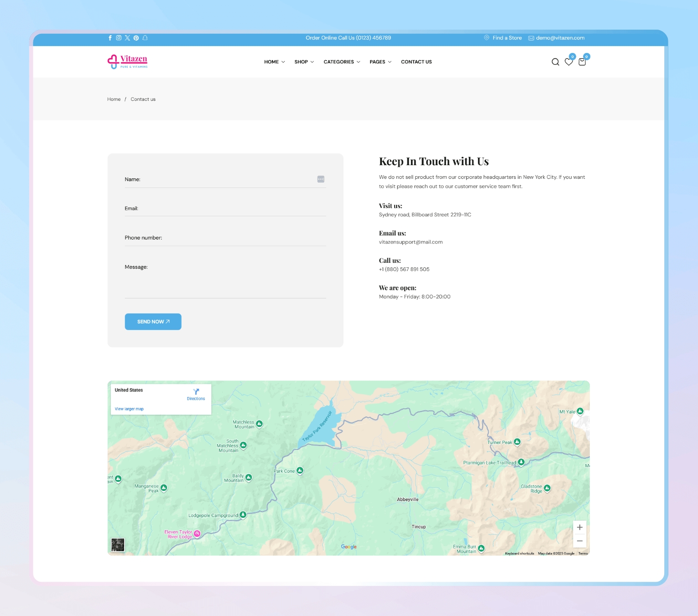
Task: Click the SEND NOW button
Action: [x=153, y=322]
